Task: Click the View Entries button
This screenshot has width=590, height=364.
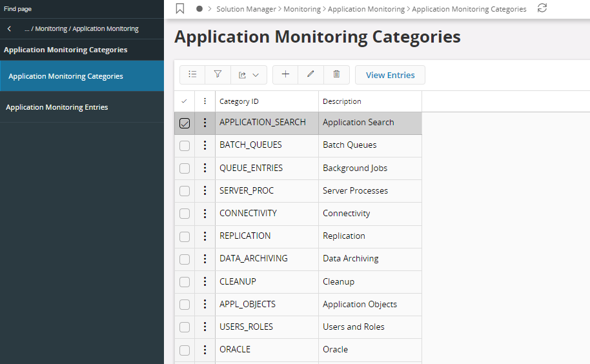Action: (x=390, y=75)
